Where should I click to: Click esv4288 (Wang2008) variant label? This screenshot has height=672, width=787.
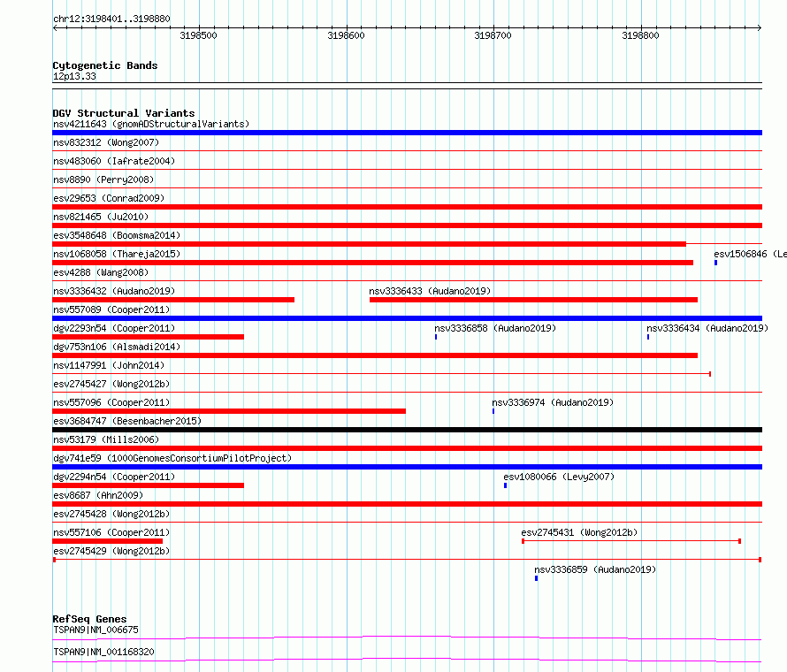(101, 272)
